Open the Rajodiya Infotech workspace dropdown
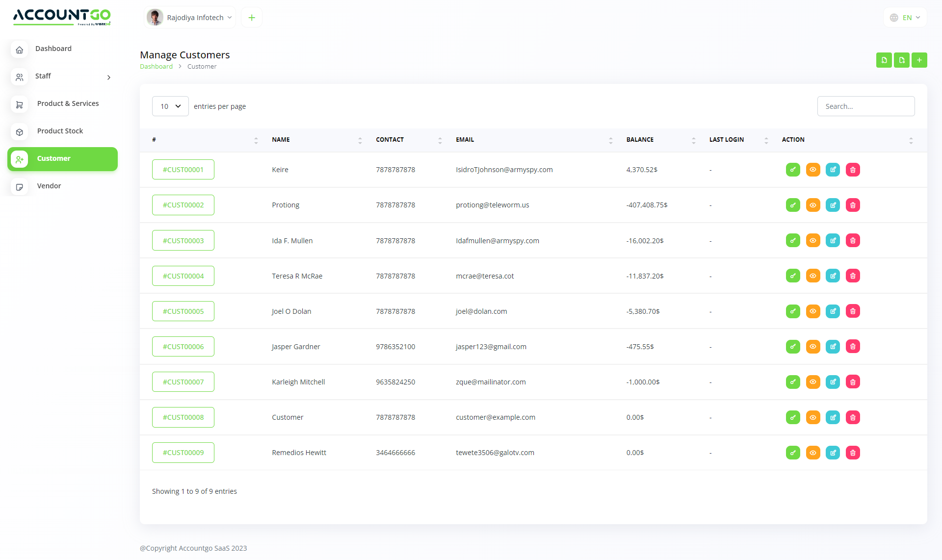The height and width of the screenshot is (560, 942). [190, 18]
